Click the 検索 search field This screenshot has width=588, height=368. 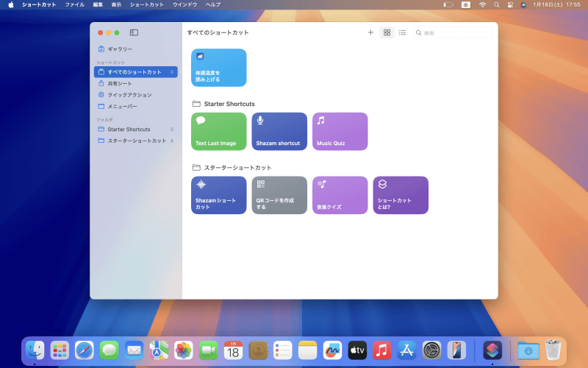pyautogui.click(x=453, y=32)
